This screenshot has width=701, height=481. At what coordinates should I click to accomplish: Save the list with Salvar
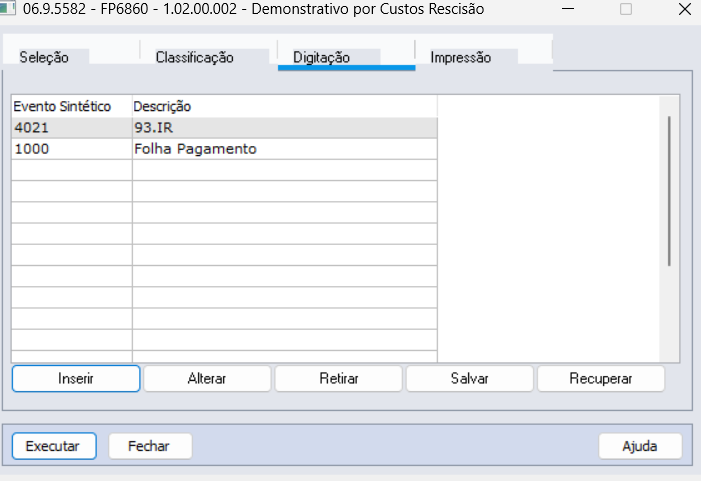(469, 379)
